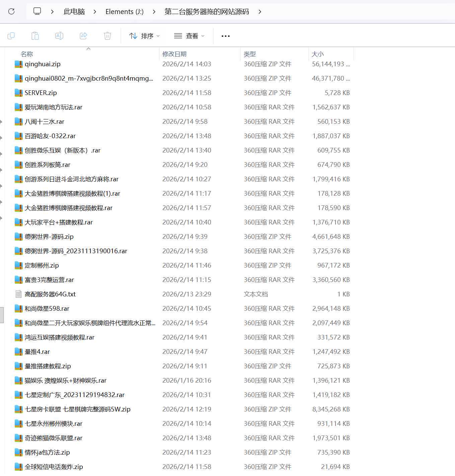
Task: Click the archive icon of qinghuai.zip
Action: coord(19,64)
